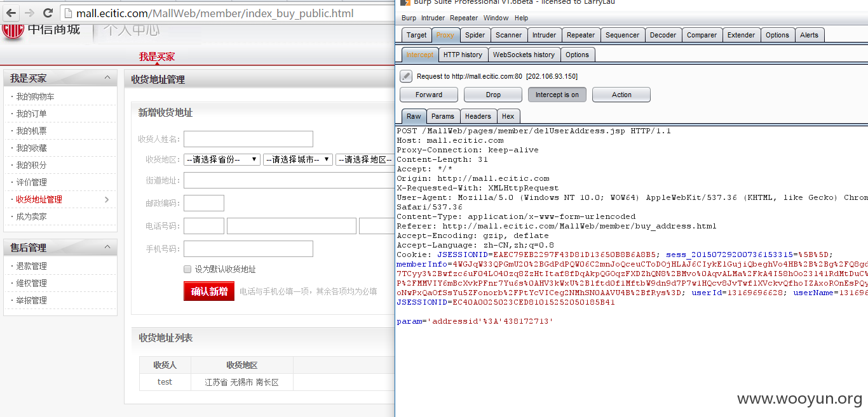
Task: Switch to the Spider tab
Action: [475, 35]
